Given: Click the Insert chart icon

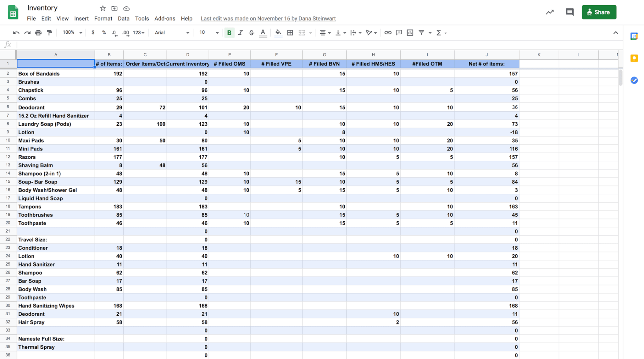Looking at the screenshot, I should click(410, 33).
